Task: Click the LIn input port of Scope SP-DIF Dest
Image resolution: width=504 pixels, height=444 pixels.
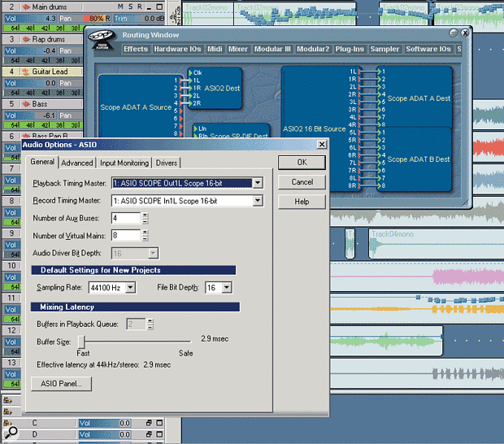Action: (196, 128)
